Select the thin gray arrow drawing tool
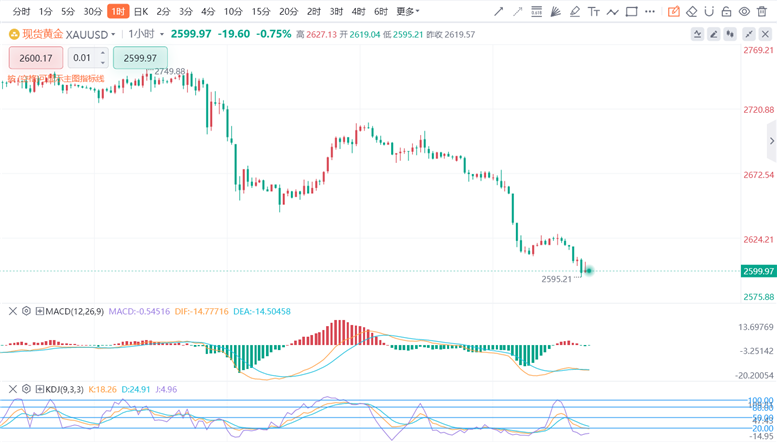The height and width of the screenshot is (444, 777). [x=517, y=11]
